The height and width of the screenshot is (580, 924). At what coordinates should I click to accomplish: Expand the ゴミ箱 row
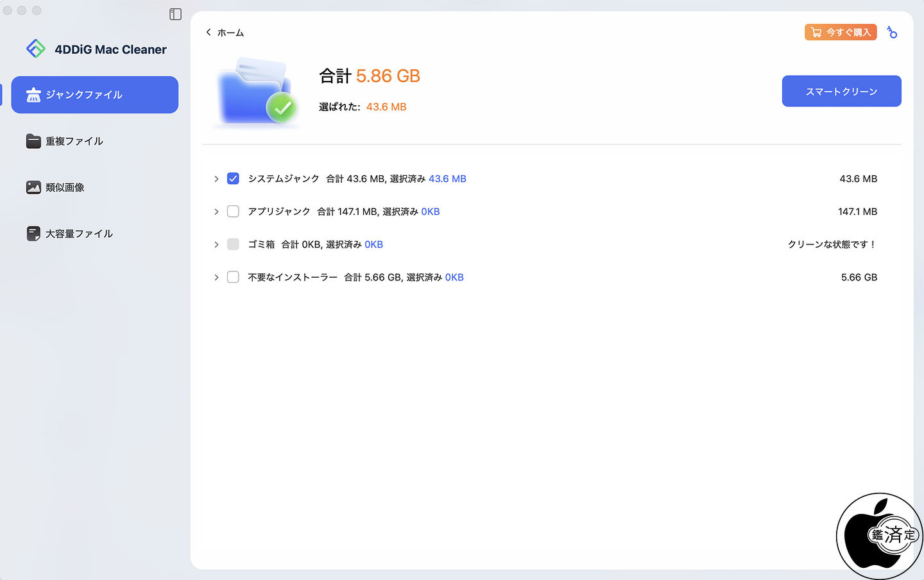pyautogui.click(x=216, y=244)
